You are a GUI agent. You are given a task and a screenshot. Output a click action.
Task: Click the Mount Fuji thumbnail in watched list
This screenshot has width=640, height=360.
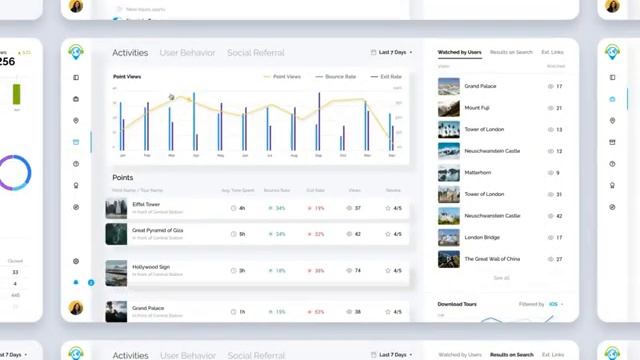click(x=449, y=108)
